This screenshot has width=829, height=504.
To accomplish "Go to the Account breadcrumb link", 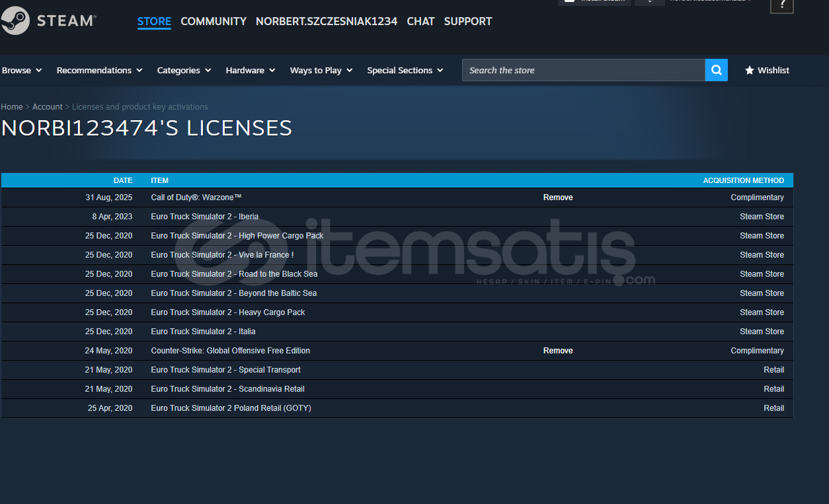I will 48,106.
